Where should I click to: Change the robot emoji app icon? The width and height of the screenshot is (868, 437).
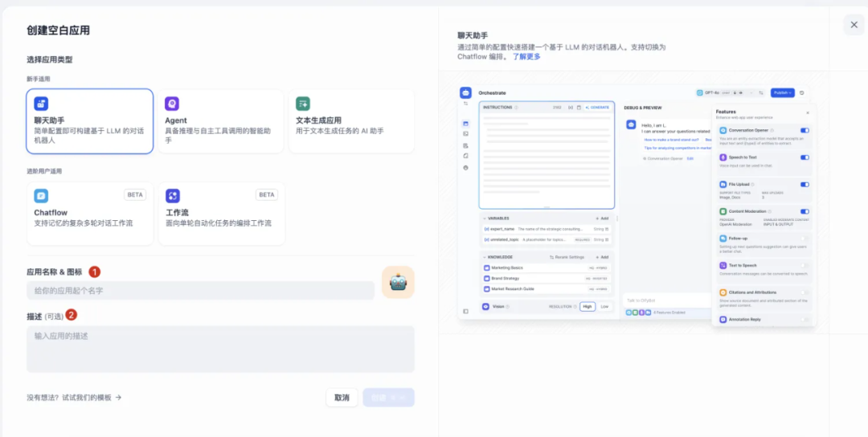(398, 282)
